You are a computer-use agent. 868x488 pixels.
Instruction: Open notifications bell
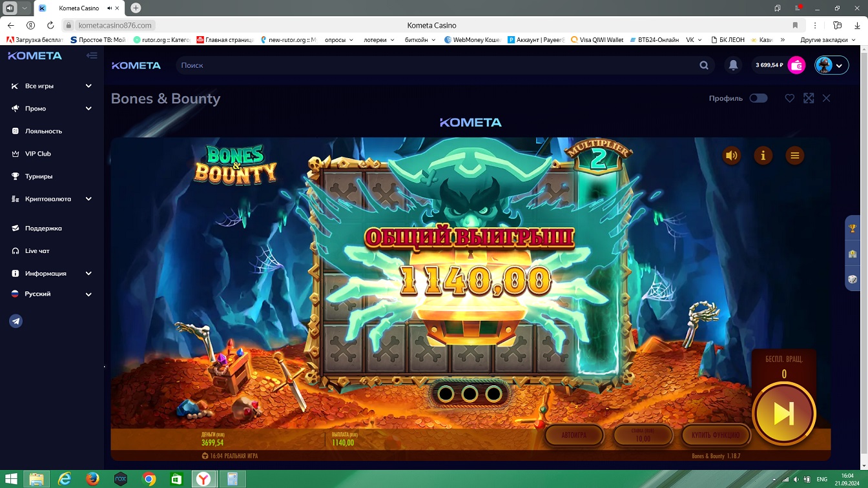[733, 65]
